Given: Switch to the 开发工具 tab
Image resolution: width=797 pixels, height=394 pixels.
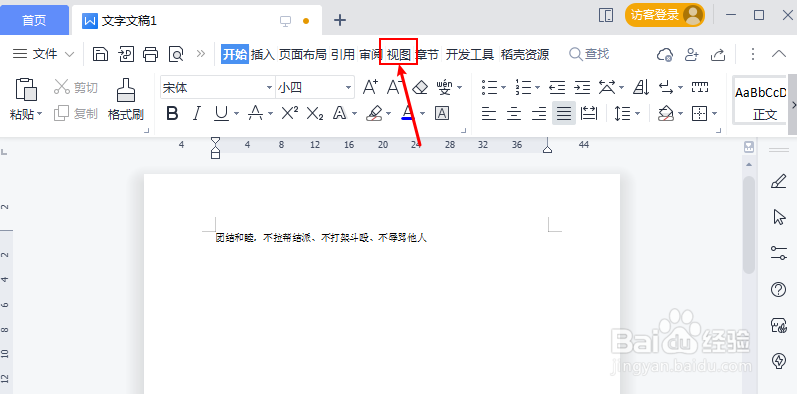Looking at the screenshot, I should pyautogui.click(x=470, y=54).
